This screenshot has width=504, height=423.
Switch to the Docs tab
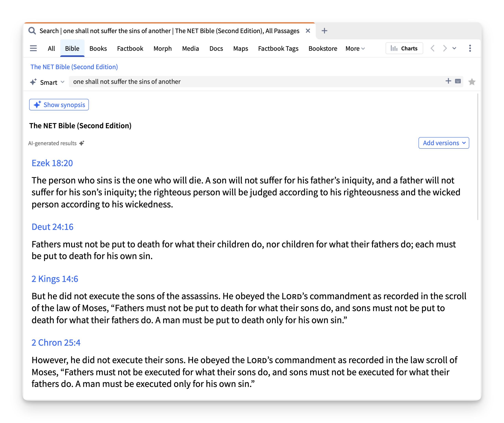click(216, 48)
